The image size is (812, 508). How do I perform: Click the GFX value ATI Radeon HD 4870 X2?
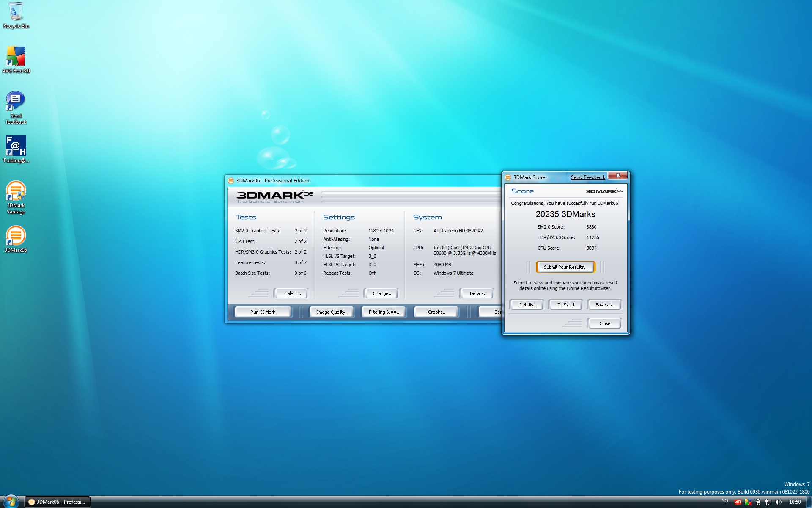pos(458,231)
